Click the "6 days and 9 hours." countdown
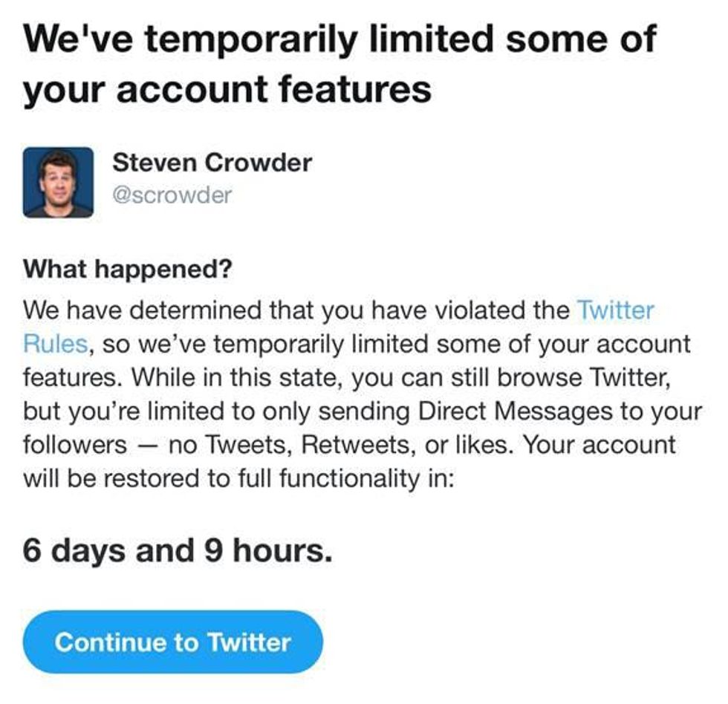728x704 pixels. pos(178,550)
